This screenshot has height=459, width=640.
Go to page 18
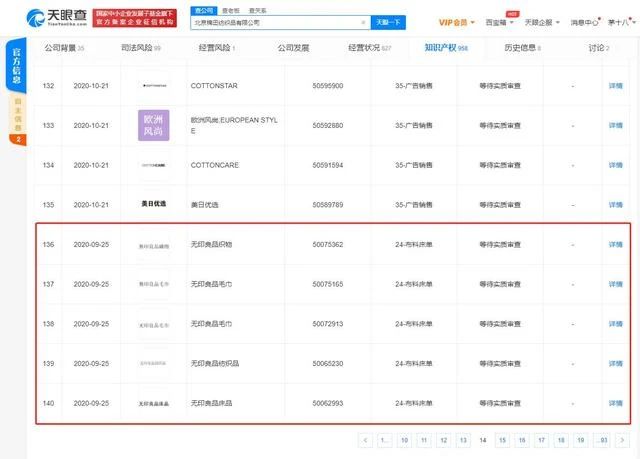click(561, 440)
